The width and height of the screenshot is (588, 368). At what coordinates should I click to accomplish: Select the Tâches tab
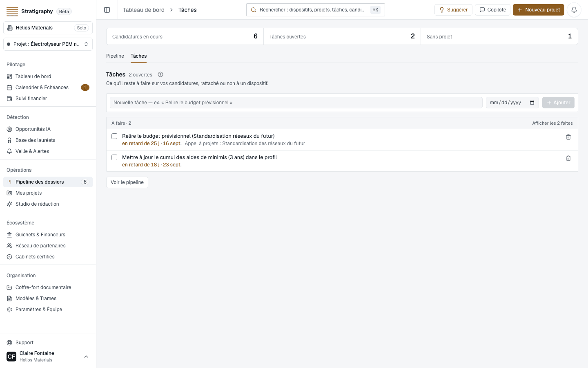pyautogui.click(x=139, y=56)
